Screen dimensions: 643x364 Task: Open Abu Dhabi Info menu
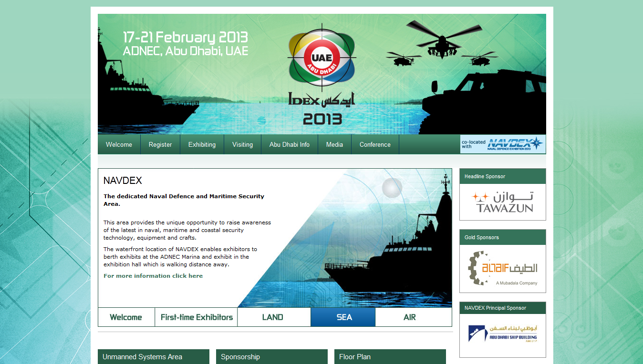[290, 144]
